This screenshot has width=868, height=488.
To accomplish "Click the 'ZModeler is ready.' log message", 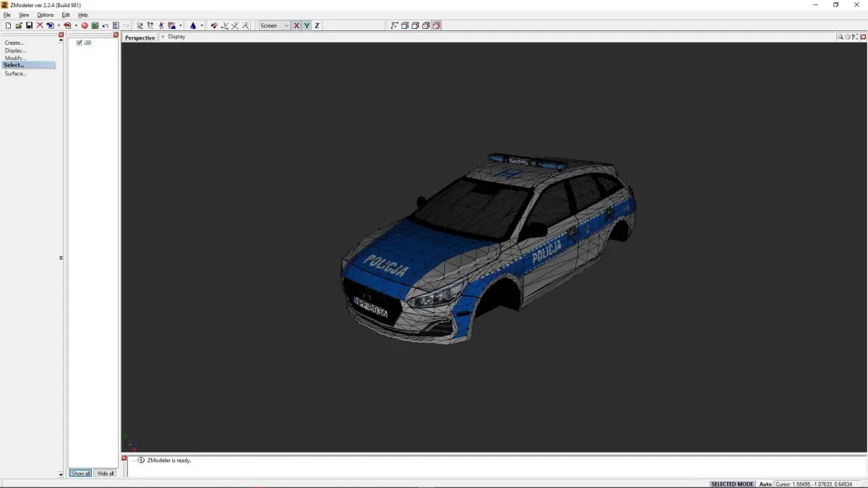I will point(169,460).
